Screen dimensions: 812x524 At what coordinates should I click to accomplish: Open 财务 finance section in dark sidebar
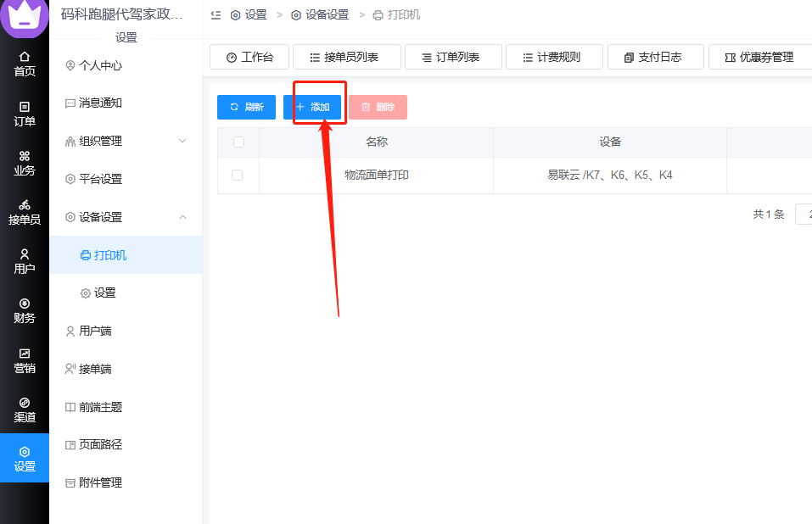click(x=25, y=310)
